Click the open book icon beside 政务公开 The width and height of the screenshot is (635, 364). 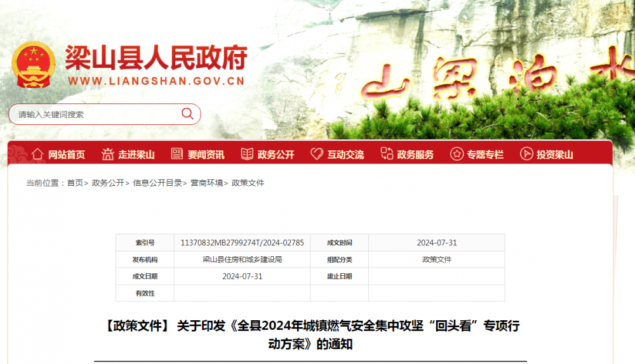[246, 154]
